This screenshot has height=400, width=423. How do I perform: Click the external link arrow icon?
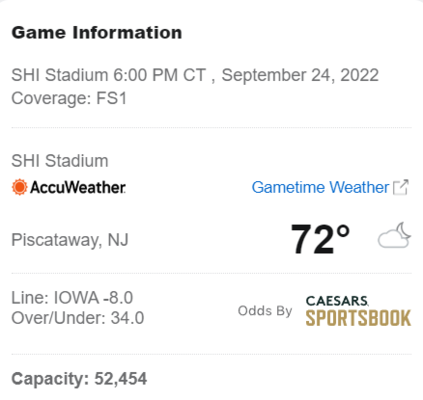pos(401,187)
